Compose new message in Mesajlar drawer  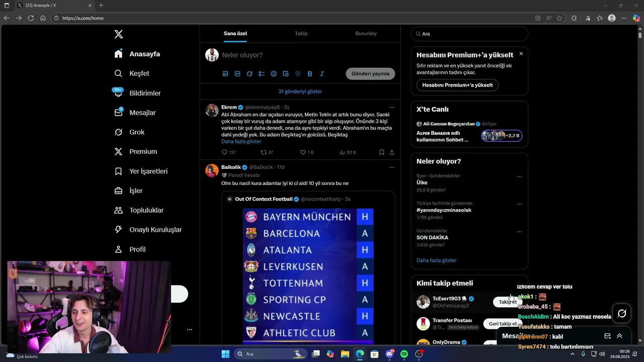coord(607,336)
